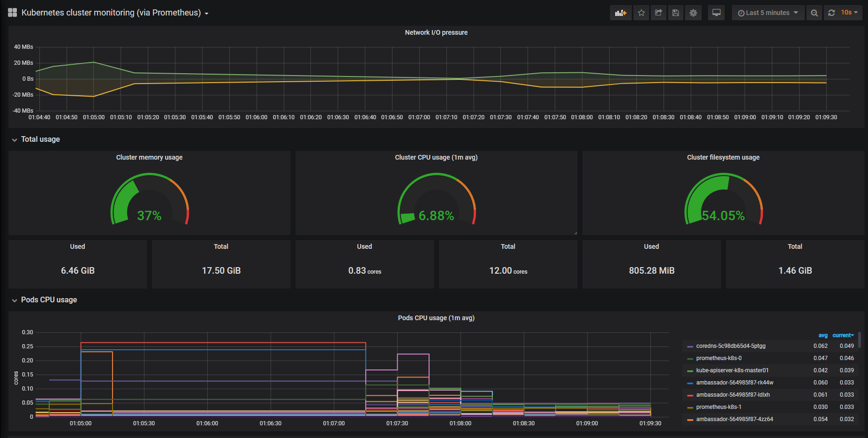Toggle prometheus-k8s-0 series visibility in legend
This screenshot has width=868, height=438.
pos(719,358)
